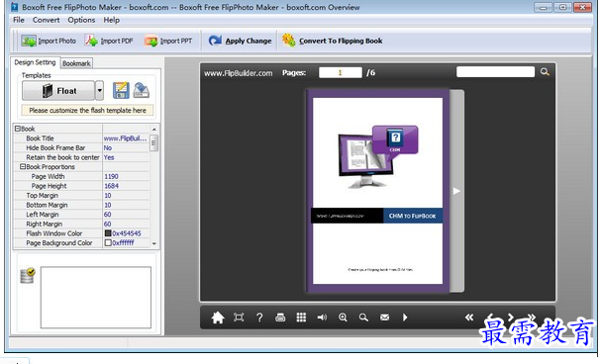602x364 pixels.
Task: Open the Help menu
Action: coord(111,20)
